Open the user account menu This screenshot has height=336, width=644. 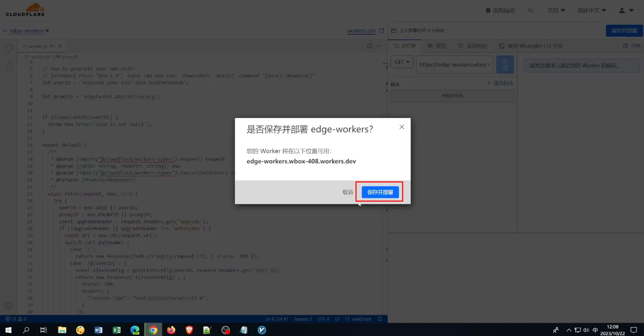tap(626, 10)
